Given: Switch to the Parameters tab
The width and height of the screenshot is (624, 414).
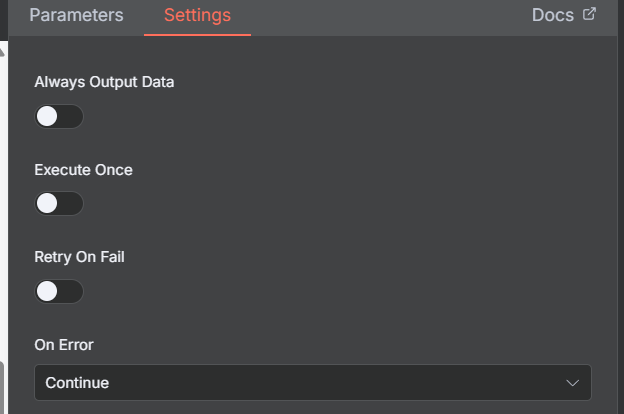Looking at the screenshot, I should (76, 15).
